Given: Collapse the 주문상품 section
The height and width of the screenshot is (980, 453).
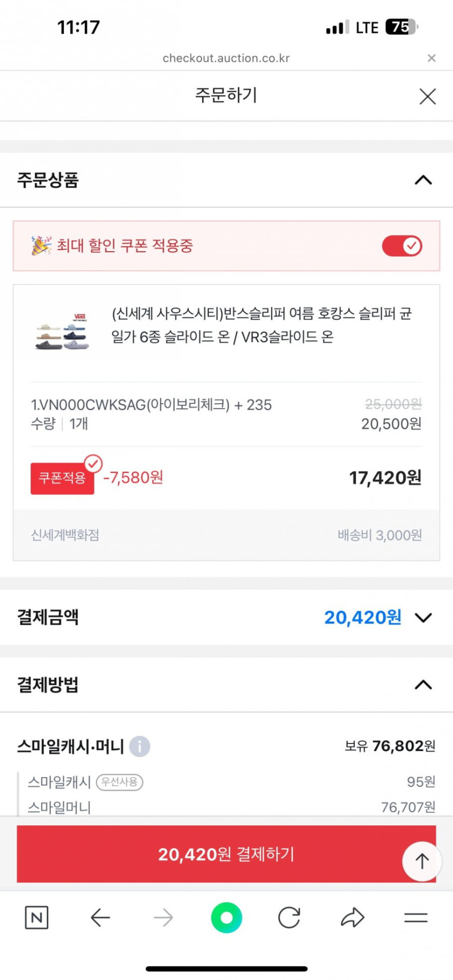Looking at the screenshot, I should pos(423,180).
